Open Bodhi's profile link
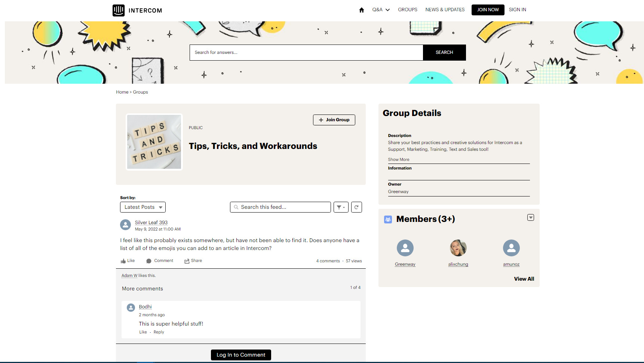The height and width of the screenshot is (363, 644). point(145,306)
